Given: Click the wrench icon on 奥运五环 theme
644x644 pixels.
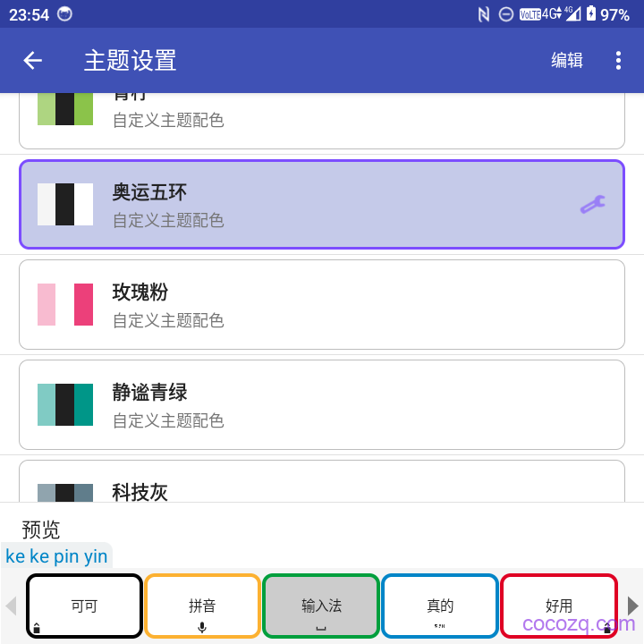Looking at the screenshot, I should click(x=592, y=205).
